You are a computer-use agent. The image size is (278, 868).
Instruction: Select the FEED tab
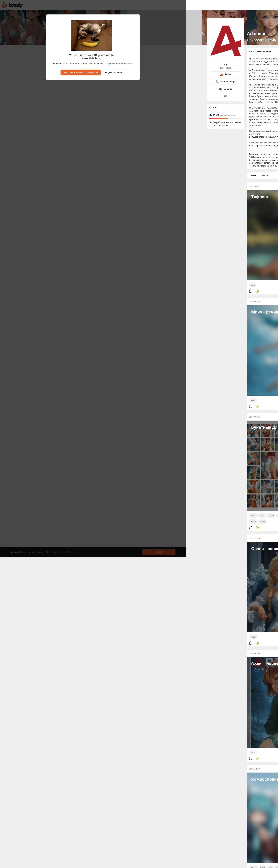click(x=253, y=176)
